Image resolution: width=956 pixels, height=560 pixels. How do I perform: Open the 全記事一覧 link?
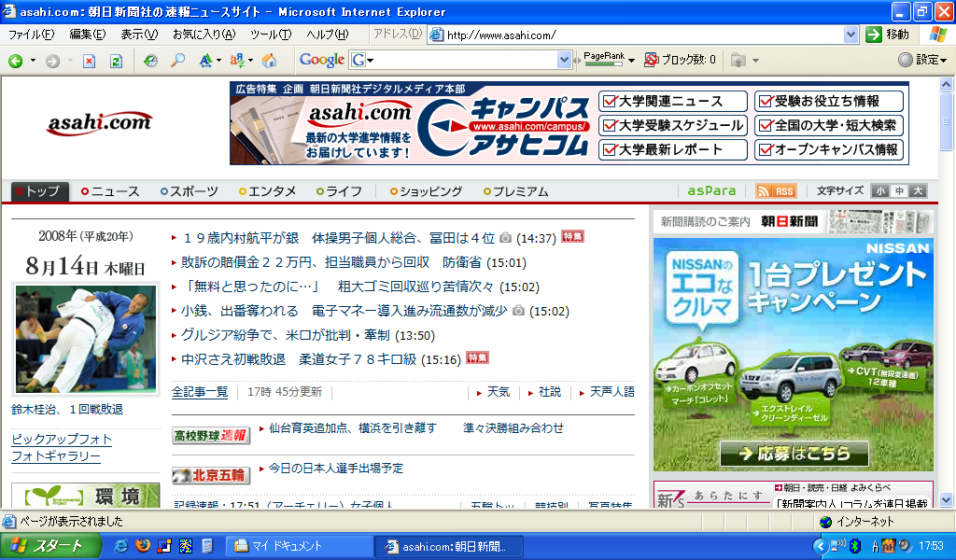tap(200, 392)
